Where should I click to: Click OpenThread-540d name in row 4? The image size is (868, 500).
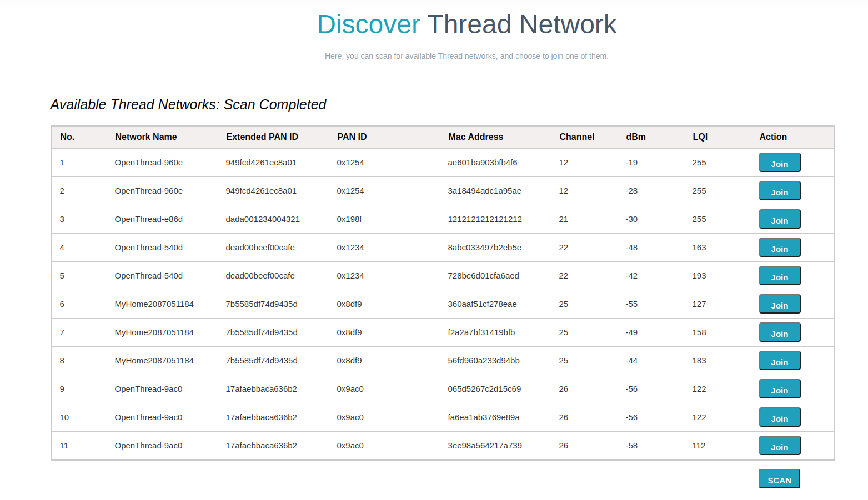click(x=149, y=248)
